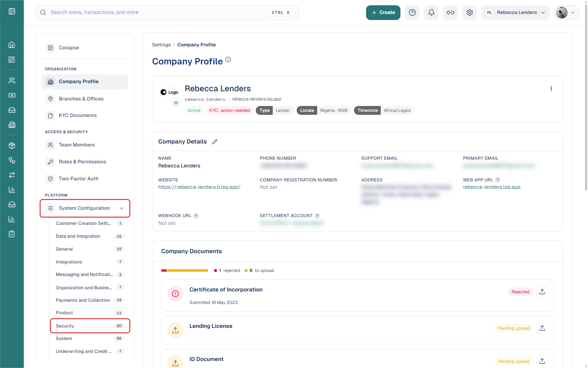The image size is (588, 368).
Task: Click Settings in the breadcrumb
Action: (161, 45)
